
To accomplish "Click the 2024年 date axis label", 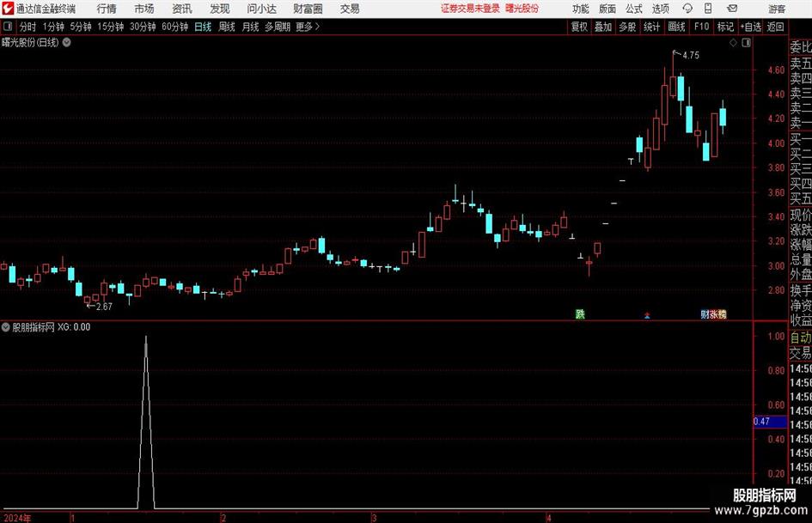I will (17, 518).
